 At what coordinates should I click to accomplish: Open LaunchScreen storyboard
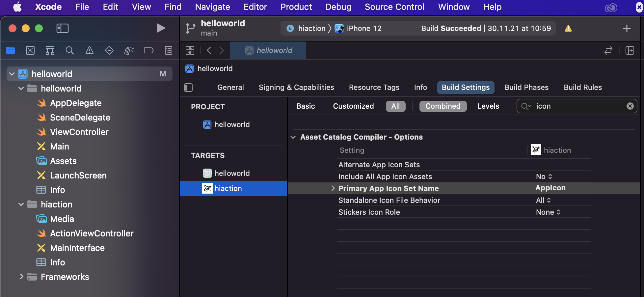tap(71, 175)
